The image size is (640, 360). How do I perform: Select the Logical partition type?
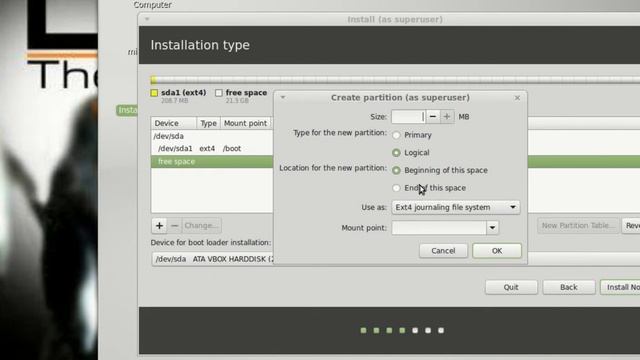coord(396,153)
